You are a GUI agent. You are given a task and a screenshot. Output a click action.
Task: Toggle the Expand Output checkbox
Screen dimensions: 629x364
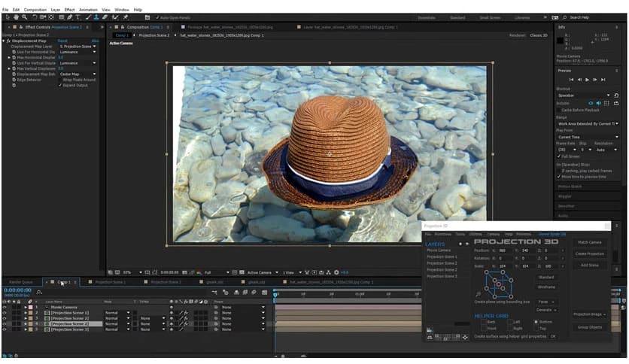[60, 86]
